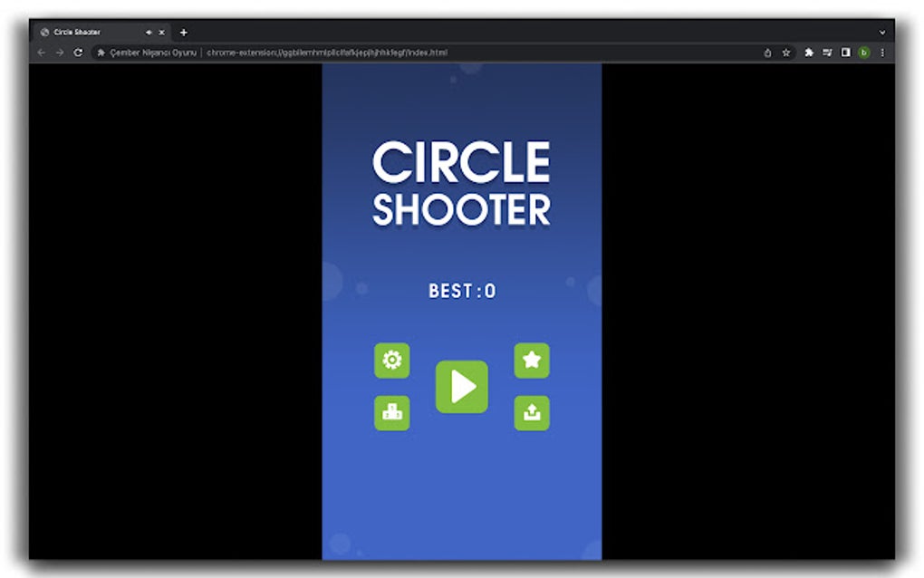Reload the Circle Shooter page
924x578 pixels.
(x=77, y=53)
